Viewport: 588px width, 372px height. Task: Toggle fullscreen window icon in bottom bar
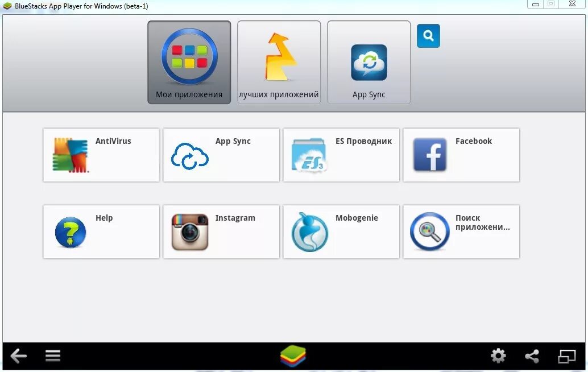tap(566, 356)
